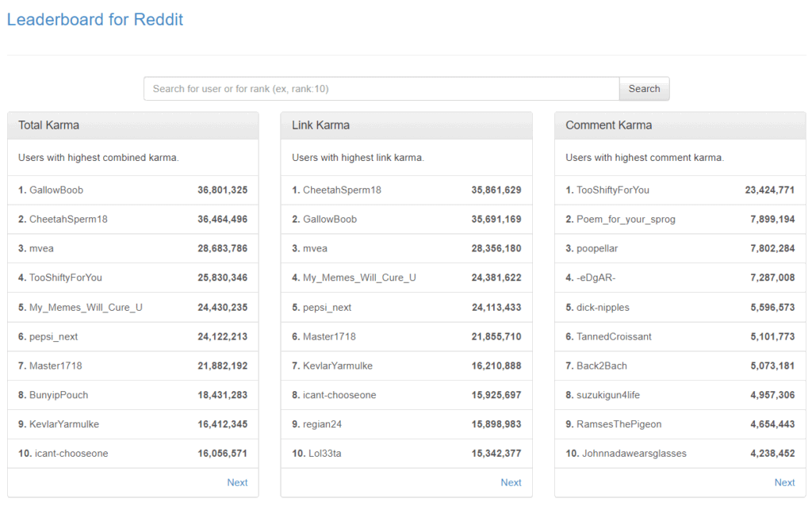Image resolution: width=812 pixels, height=506 pixels.
Task: Go to Next page of Total Karma
Action: point(237,482)
